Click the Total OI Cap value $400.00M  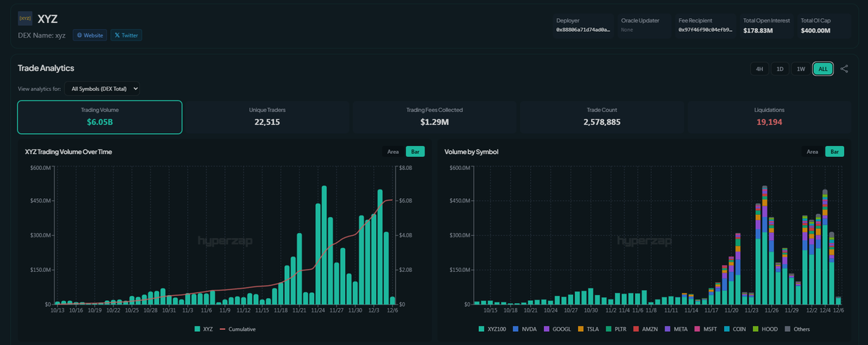click(816, 30)
